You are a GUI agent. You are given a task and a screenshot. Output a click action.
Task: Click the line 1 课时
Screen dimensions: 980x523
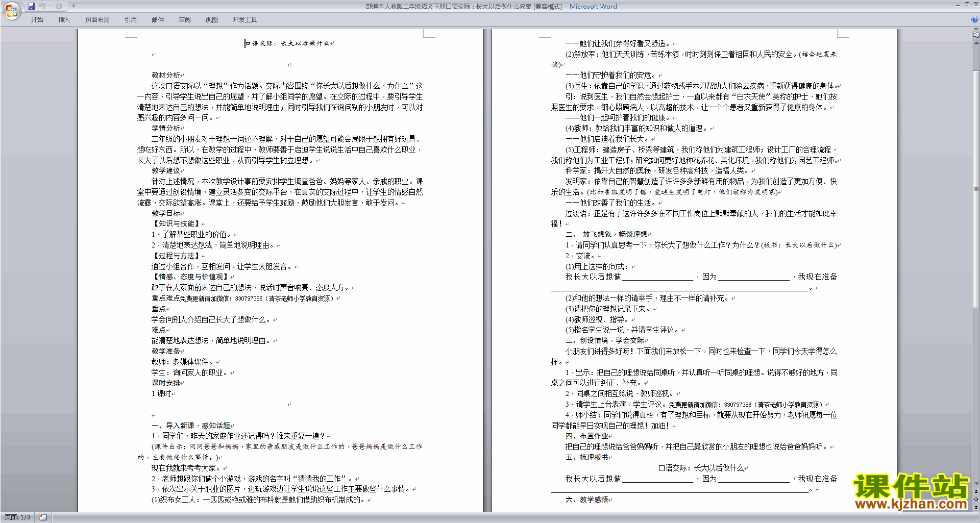pos(161,393)
